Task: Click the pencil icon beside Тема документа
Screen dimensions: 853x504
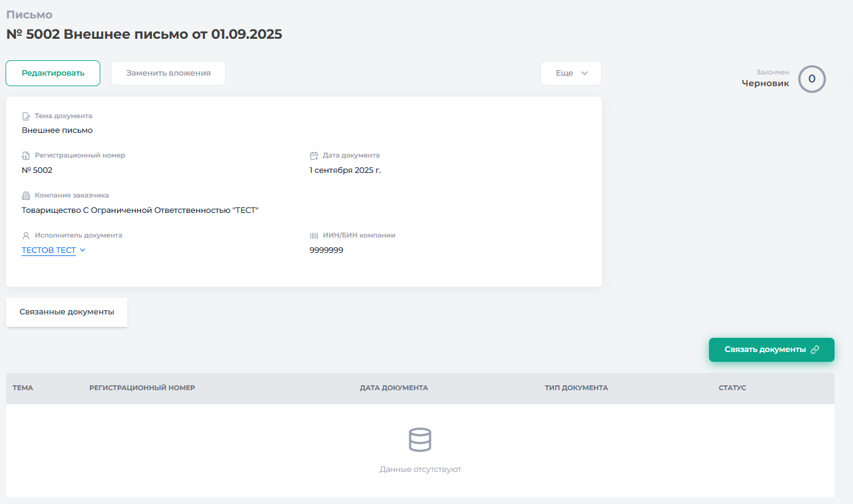Action: pos(26,116)
